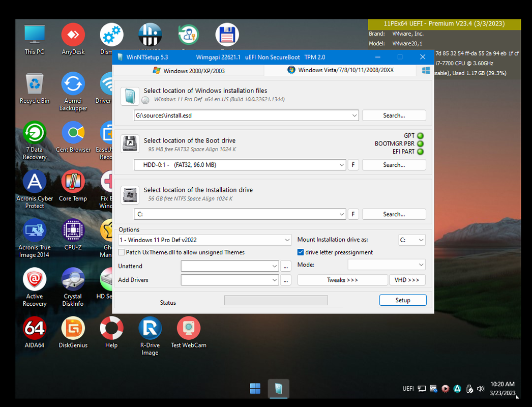
Task: Click the Boot drive floppy icon
Action: [x=130, y=143]
